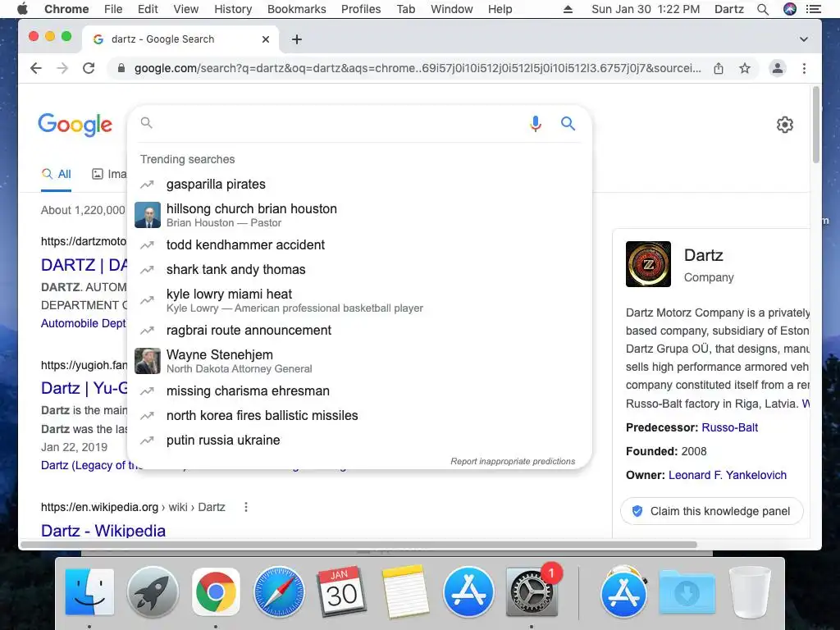
Task: Click the blue search magnifier button
Action: coord(568,124)
